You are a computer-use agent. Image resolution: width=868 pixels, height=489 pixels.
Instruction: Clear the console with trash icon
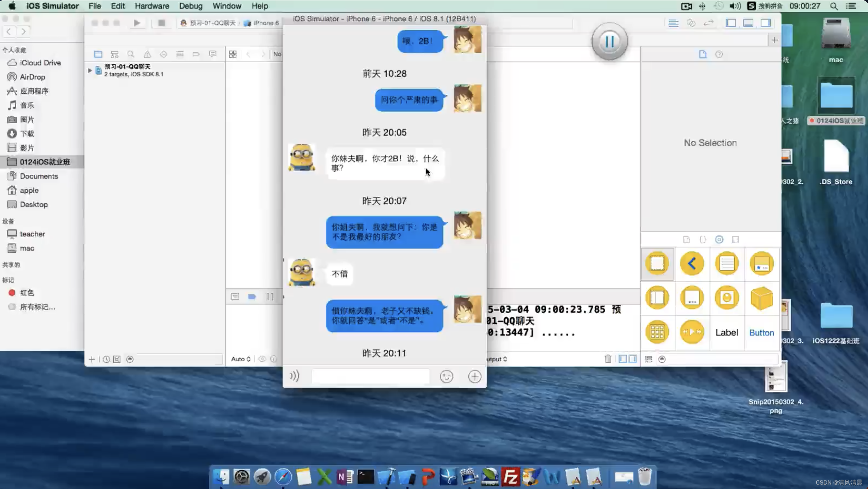coord(608,359)
